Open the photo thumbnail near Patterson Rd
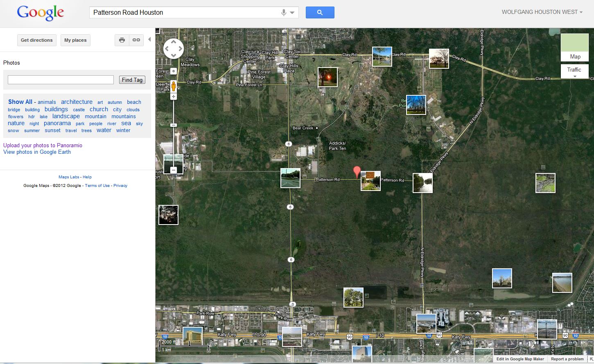Viewport: 594px width, 364px height. (x=370, y=181)
